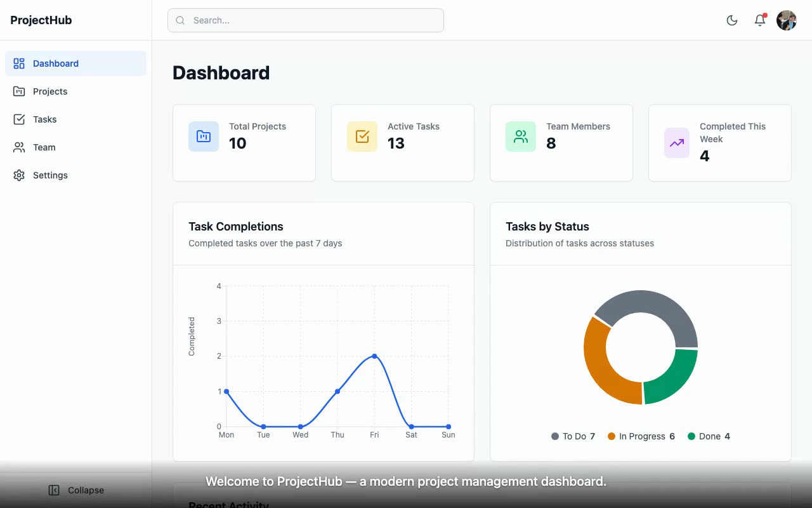Click the Collapse sidebar label

point(86,490)
